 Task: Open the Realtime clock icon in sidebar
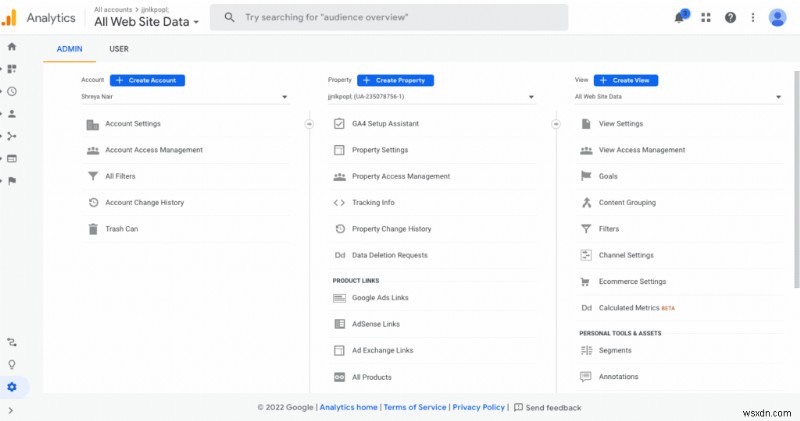click(12, 91)
